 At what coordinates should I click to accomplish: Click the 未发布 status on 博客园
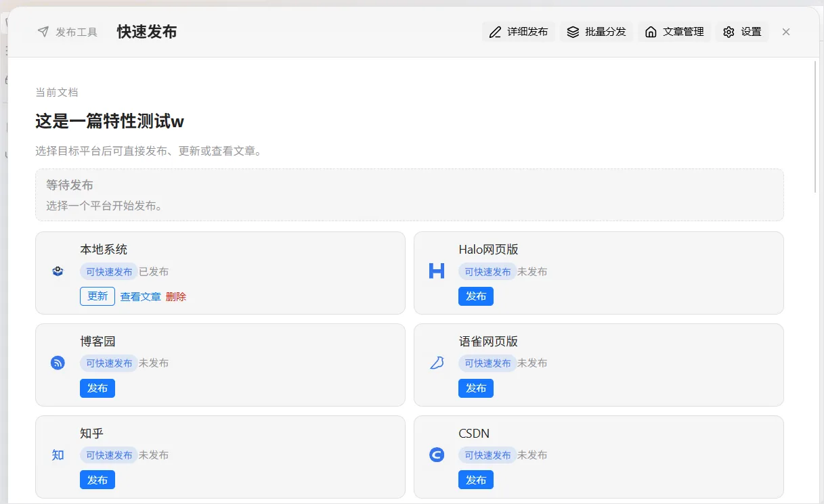[x=154, y=363]
